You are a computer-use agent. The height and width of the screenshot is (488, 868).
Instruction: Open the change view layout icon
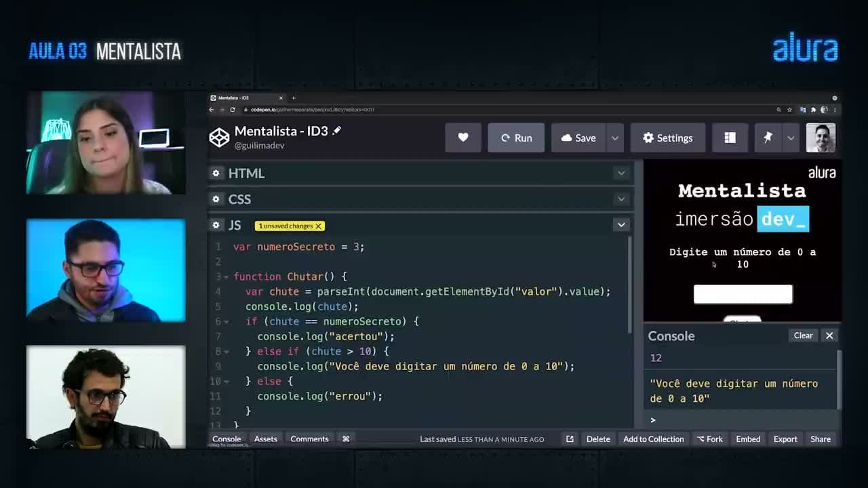730,138
